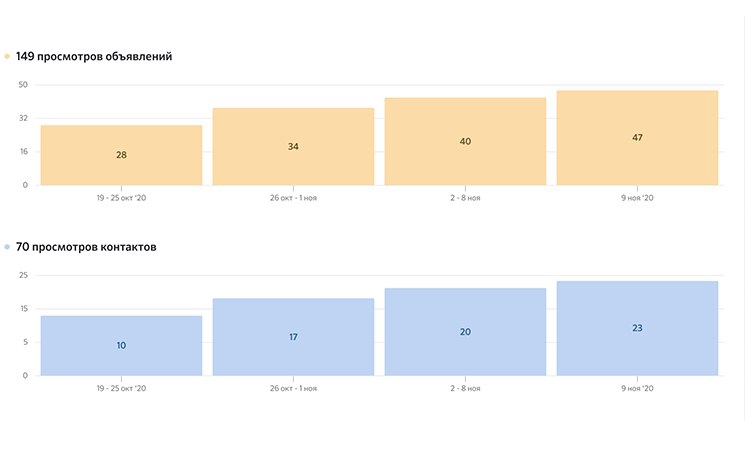Click the blue legend dot for contact views

click(x=7, y=247)
